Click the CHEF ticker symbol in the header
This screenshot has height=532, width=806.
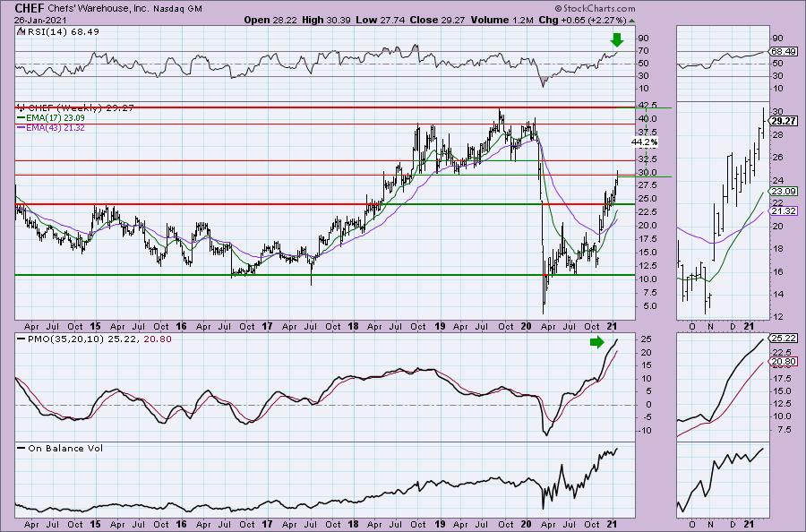click(30, 8)
